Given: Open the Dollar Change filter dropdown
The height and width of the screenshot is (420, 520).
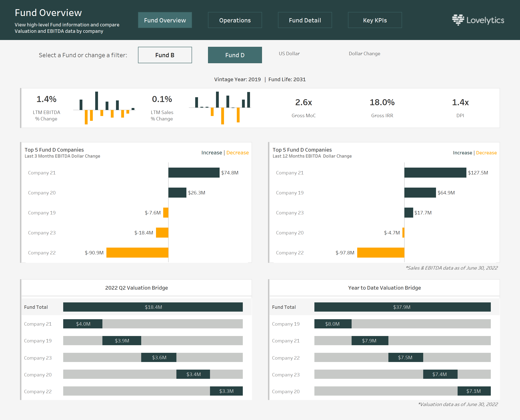Looking at the screenshot, I should pos(364,54).
